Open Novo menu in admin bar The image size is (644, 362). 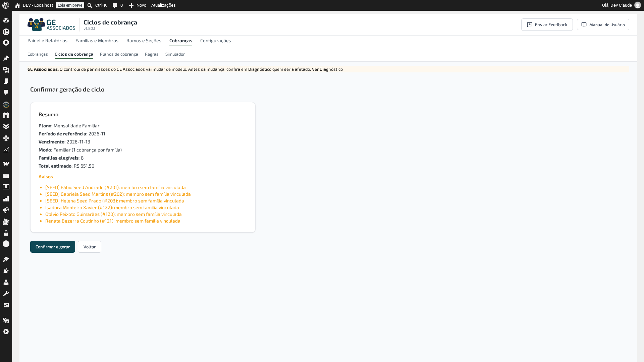click(x=138, y=5)
